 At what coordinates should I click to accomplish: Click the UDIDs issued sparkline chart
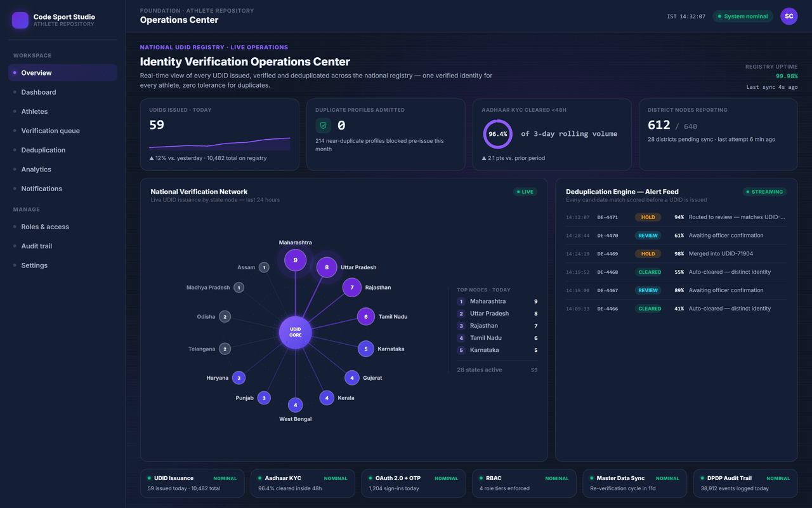(219, 143)
